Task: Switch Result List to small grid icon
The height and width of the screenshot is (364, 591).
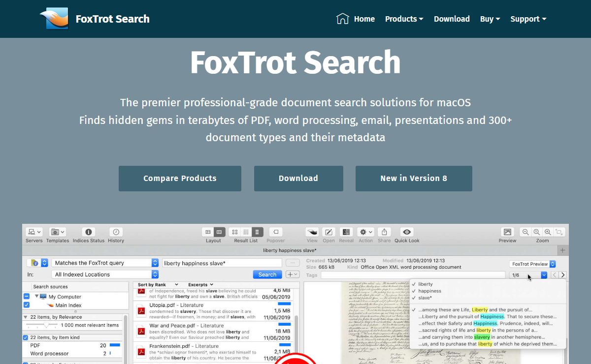Action: 246,232
